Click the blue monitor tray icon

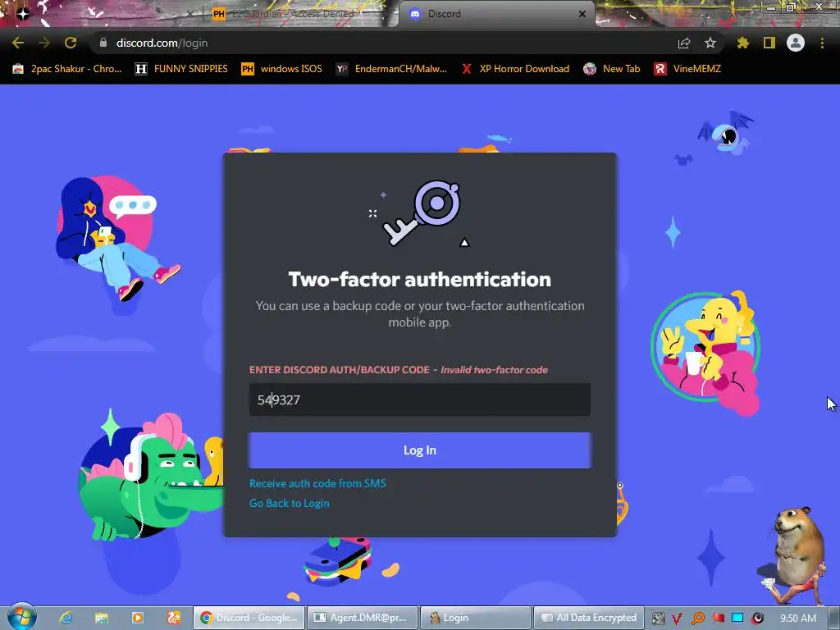[737, 619]
